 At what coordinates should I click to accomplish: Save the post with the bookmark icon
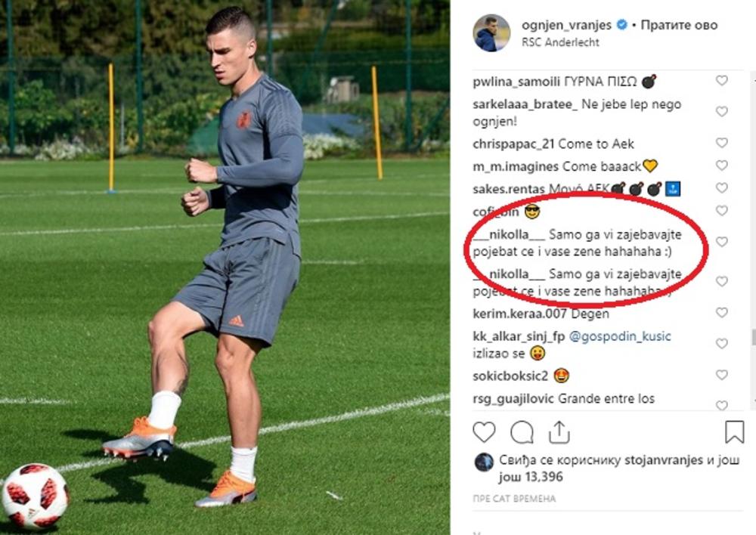coord(734,432)
